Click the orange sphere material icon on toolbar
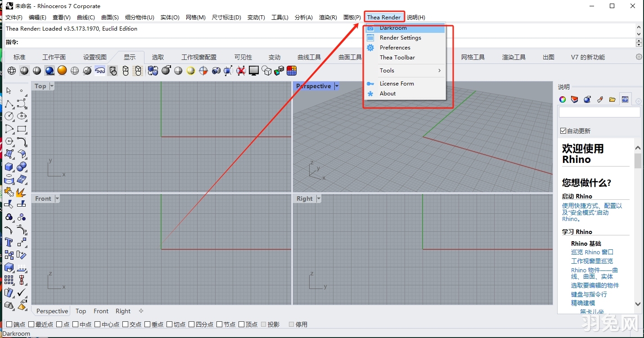The image size is (644, 338). click(62, 71)
